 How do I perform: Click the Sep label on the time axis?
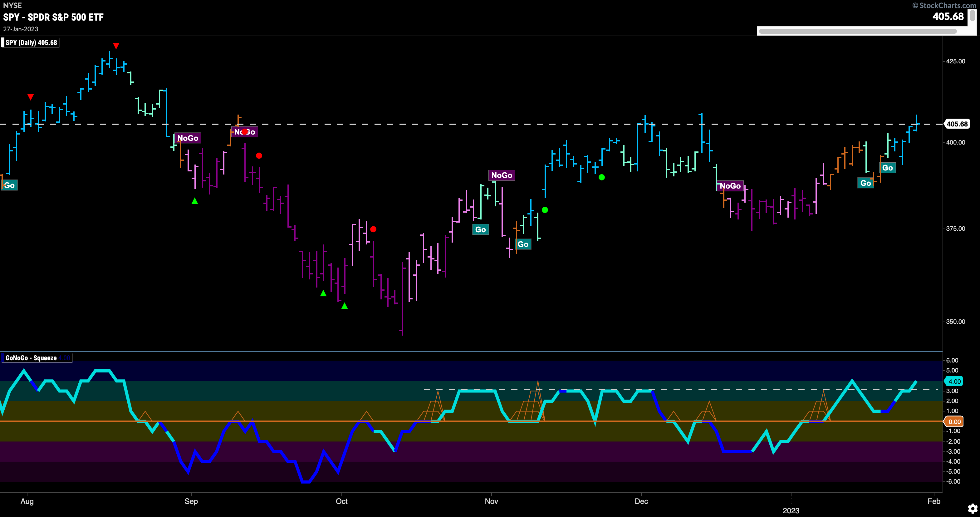click(x=191, y=501)
